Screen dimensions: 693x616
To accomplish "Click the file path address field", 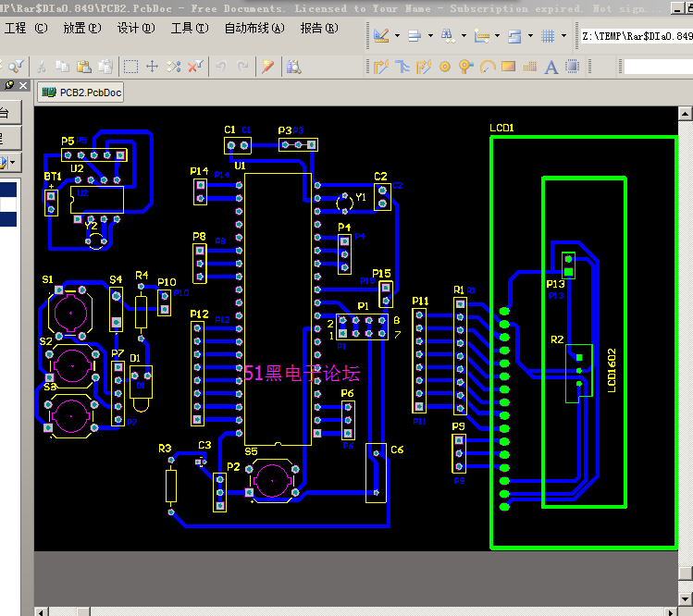I will point(637,37).
